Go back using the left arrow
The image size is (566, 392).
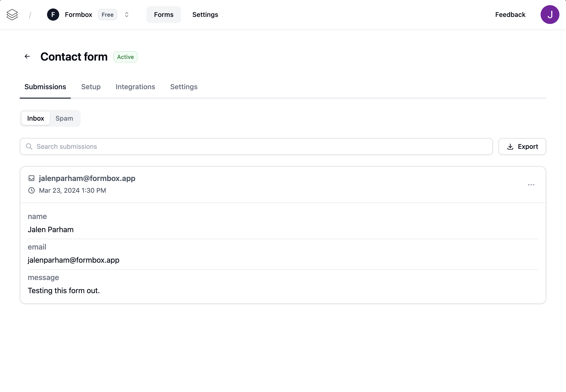(x=27, y=57)
